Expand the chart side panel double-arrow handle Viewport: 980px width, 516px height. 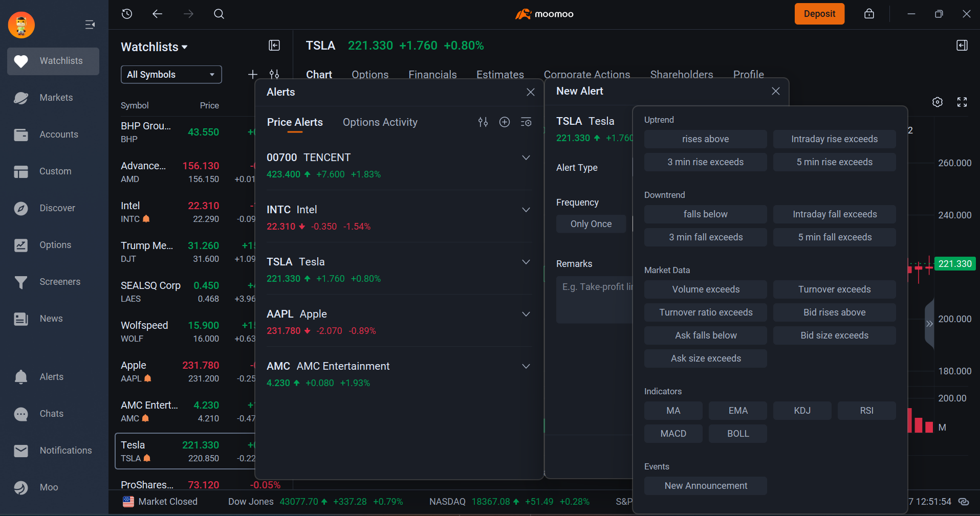point(929,324)
